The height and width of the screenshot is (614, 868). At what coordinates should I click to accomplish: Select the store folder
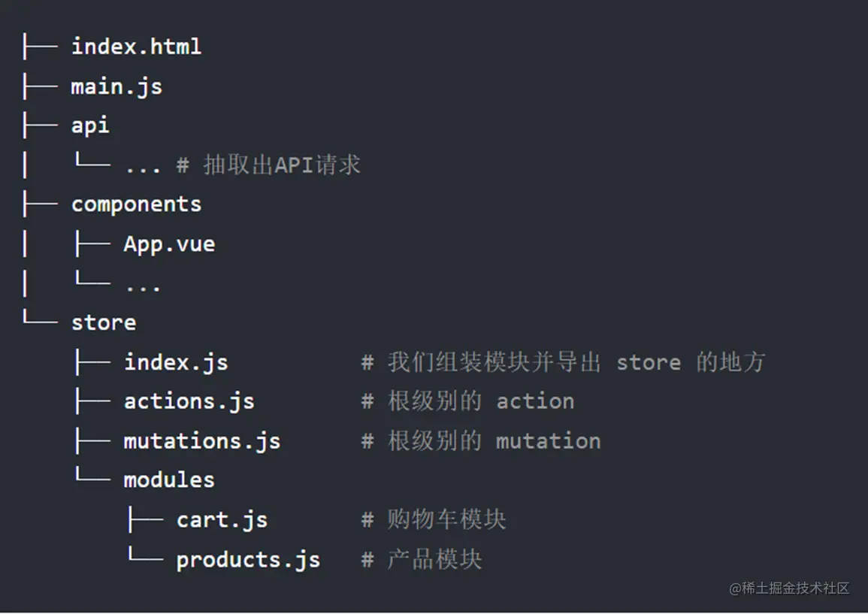point(104,322)
